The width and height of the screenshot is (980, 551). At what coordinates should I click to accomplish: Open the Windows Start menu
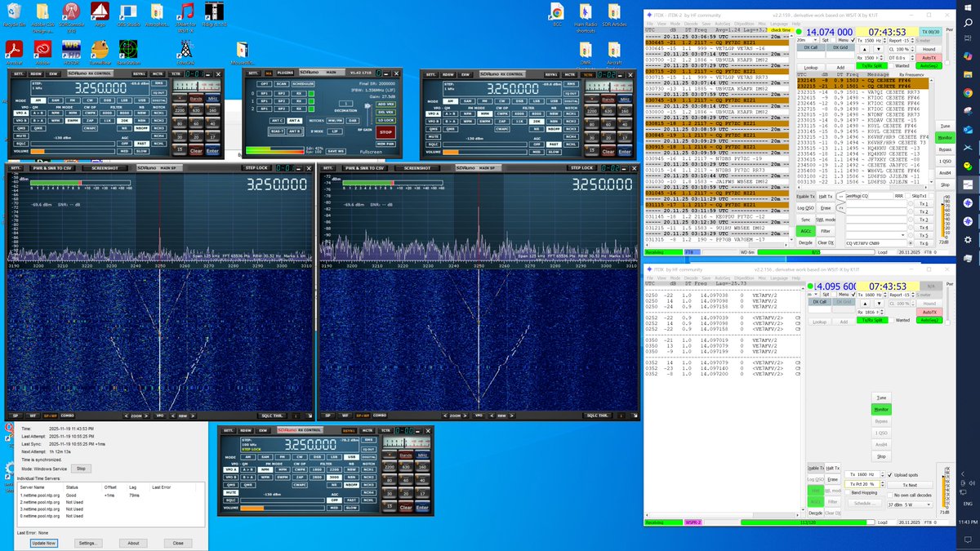tap(968, 7)
